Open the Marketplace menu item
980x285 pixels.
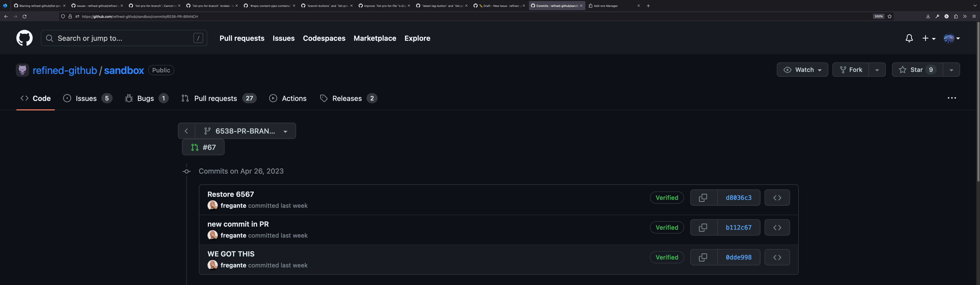pyautogui.click(x=375, y=38)
